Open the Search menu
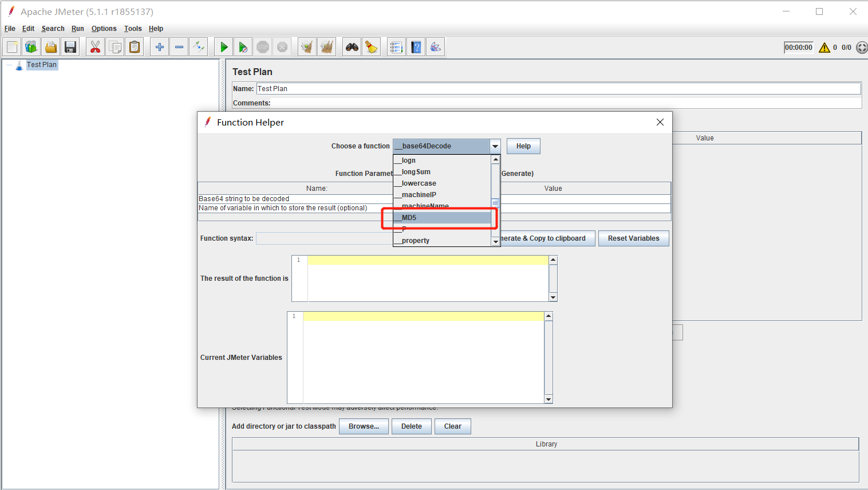This screenshot has width=868, height=490. (x=53, y=29)
